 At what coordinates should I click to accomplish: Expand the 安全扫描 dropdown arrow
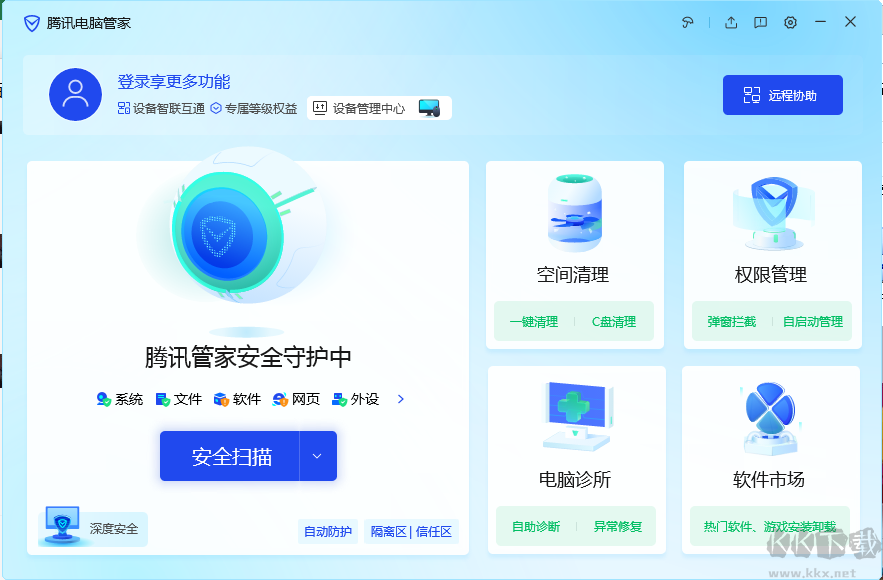click(317, 456)
